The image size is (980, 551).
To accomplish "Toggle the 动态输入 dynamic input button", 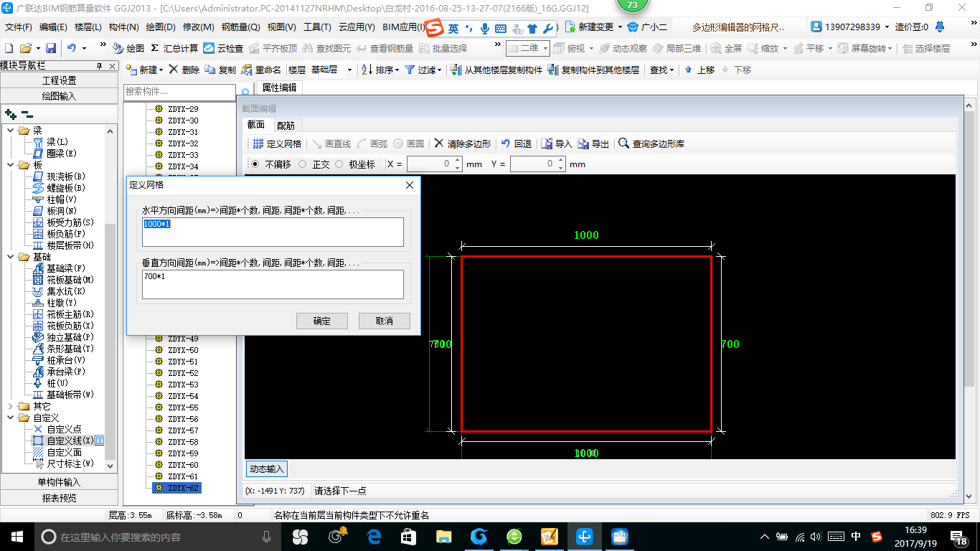I will (267, 469).
